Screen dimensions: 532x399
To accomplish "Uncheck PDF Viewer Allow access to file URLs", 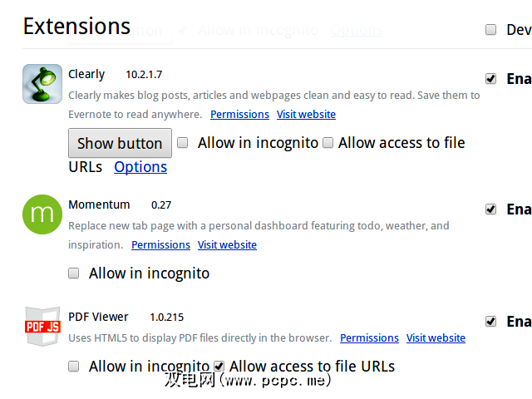I will (x=219, y=366).
